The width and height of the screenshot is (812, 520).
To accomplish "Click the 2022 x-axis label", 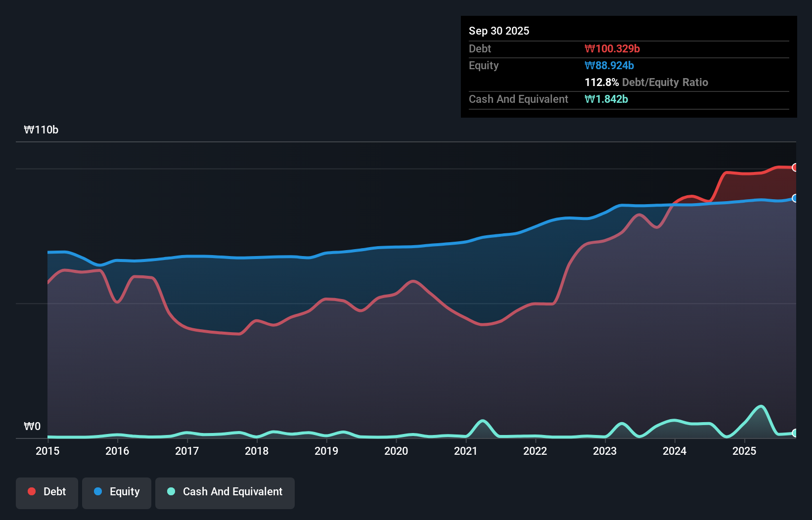I will coord(535,451).
